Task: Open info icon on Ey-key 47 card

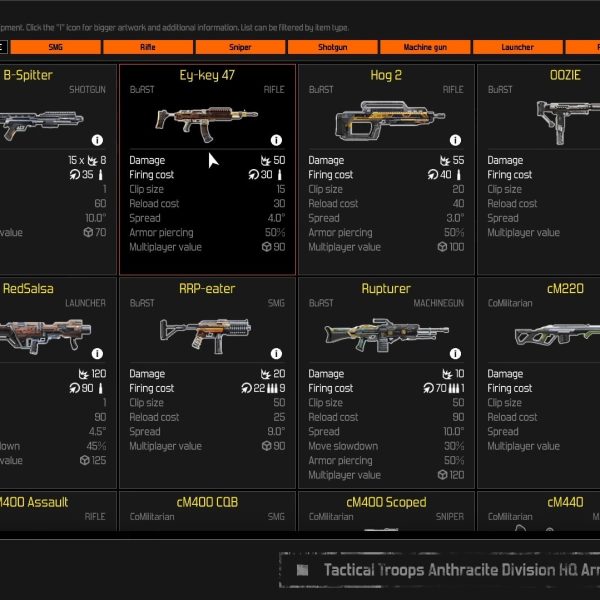Action: tap(276, 140)
